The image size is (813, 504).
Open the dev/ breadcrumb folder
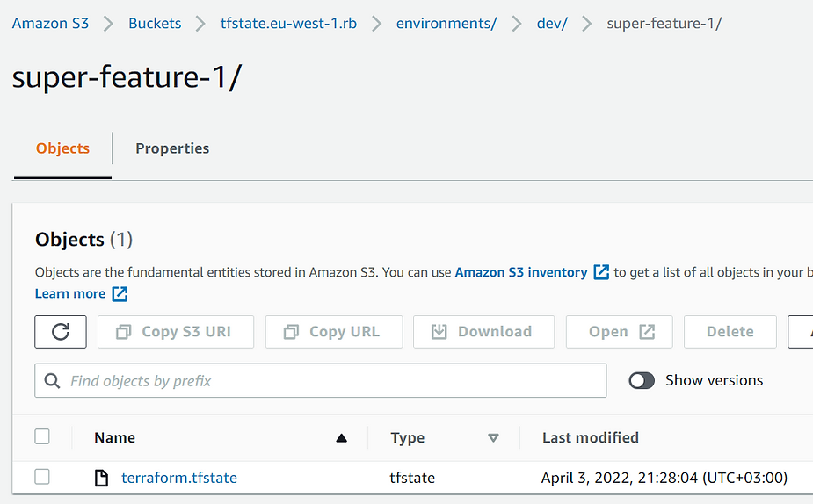[x=552, y=24]
